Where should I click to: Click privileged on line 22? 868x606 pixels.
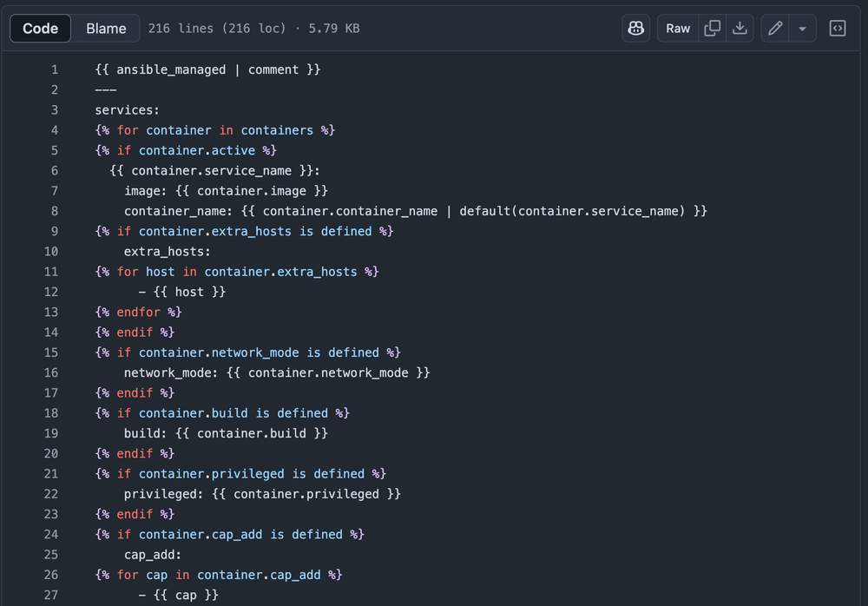coord(161,493)
